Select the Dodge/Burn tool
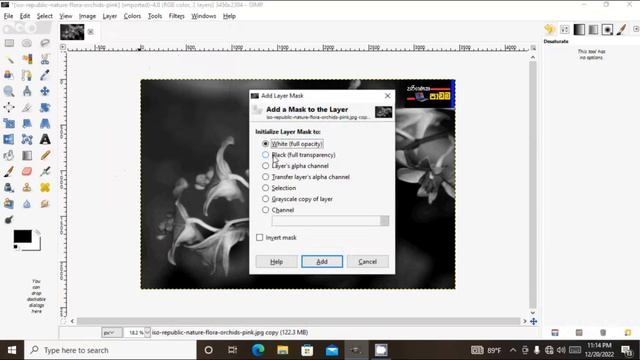 click(x=9, y=220)
